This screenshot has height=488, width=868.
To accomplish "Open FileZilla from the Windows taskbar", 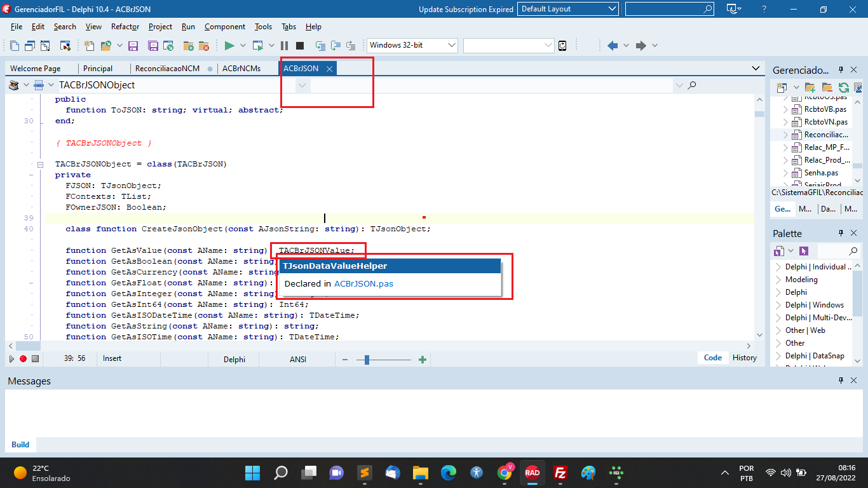I will pos(560,473).
